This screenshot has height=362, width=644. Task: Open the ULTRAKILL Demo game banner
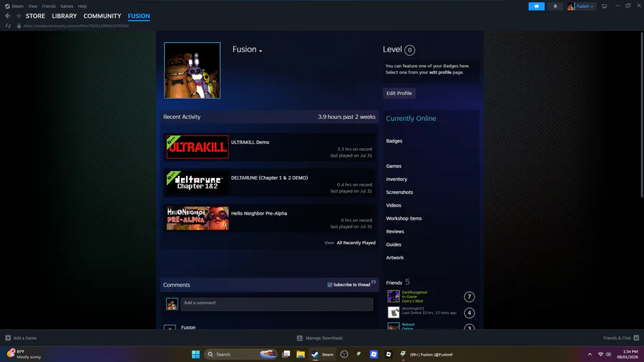(197, 147)
